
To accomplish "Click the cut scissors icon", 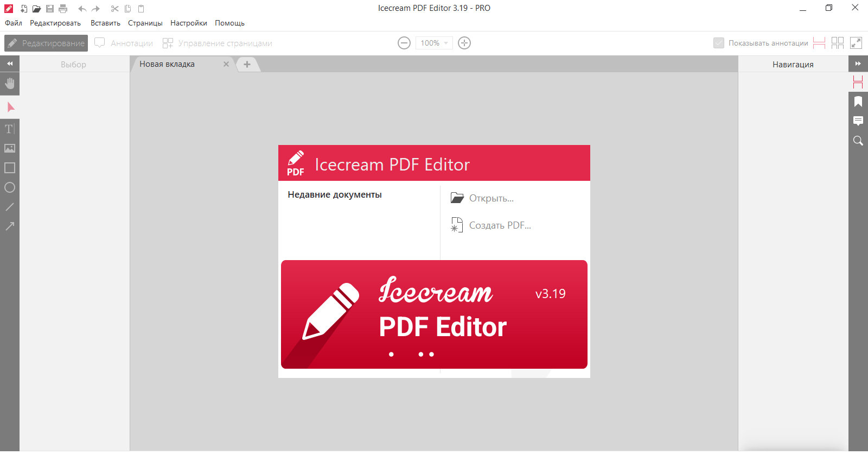I will pyautogui.click(x=114, y=9).
